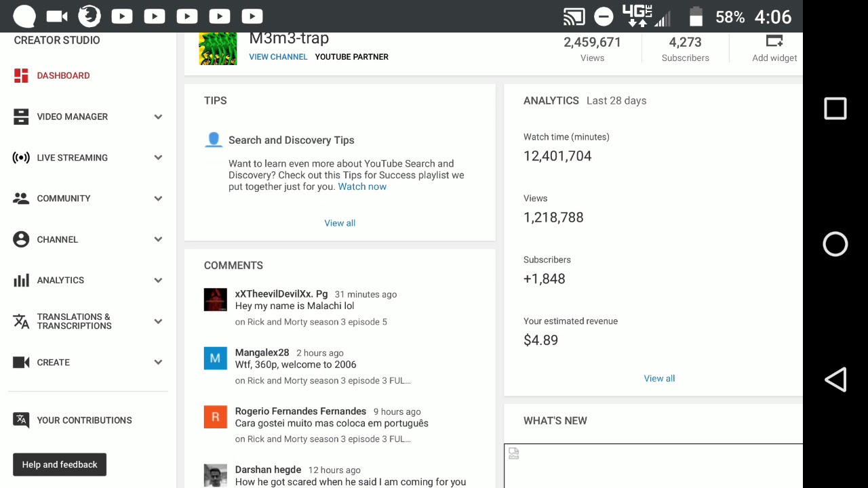Image resolution: width=868 pixels, height=488 pixels.
Task: Expand the Community section
Action: pyautogui.click(x=158, y=199)
